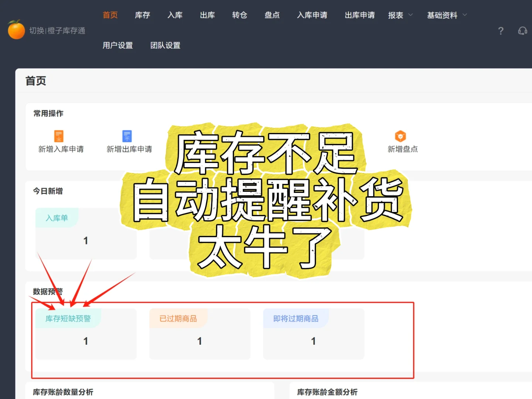Open 团队设置 from the navigation bar

pyautogui.click(x=165, y=45)
